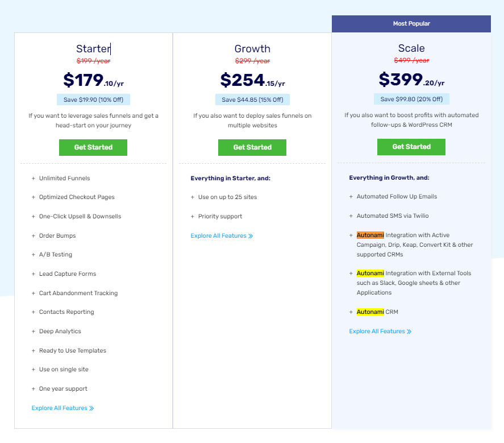The image size is (504, 443).
Task: Click the Save $44.85 (15% Off) badge
Action: [252, 100]
